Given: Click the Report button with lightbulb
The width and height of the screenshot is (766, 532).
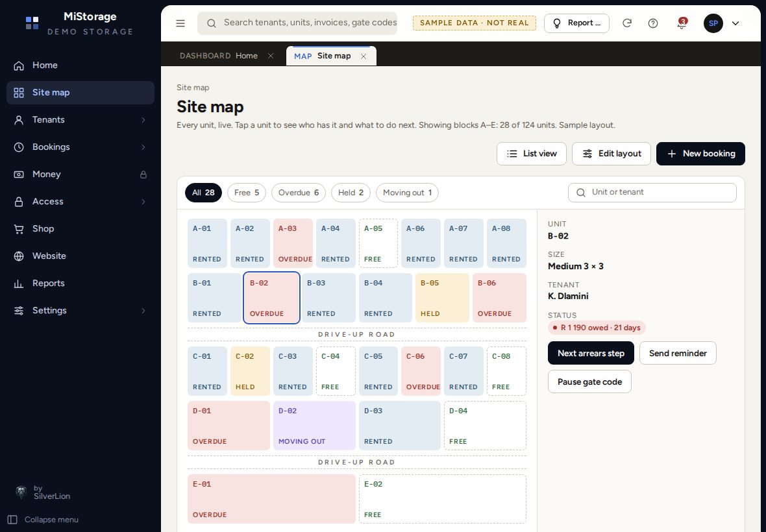Looking at the screenshot, I should point(576,23).
